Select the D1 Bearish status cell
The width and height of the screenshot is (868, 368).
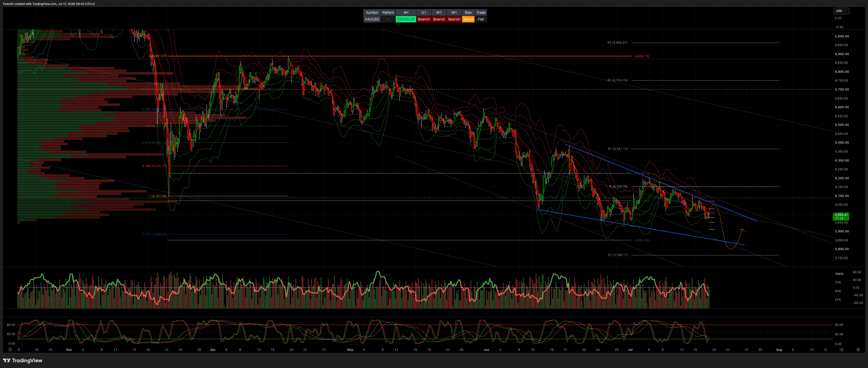[424, 19]
